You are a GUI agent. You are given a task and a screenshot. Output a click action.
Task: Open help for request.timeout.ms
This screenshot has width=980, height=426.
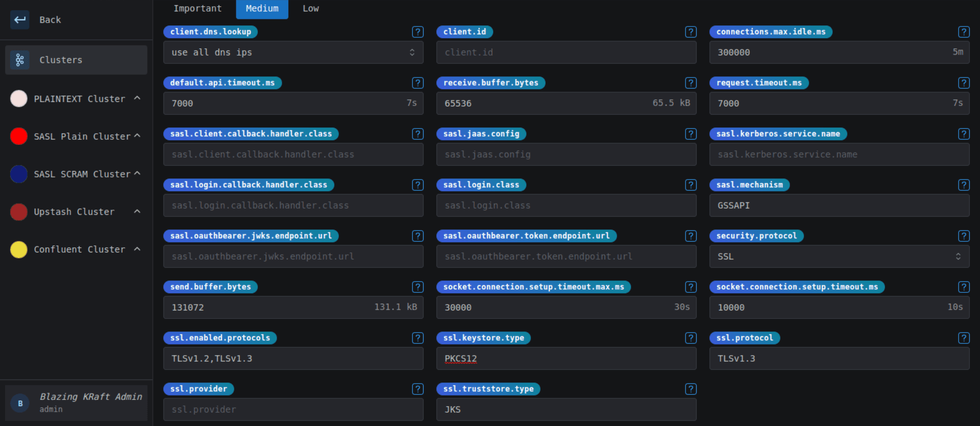[964, 83]
